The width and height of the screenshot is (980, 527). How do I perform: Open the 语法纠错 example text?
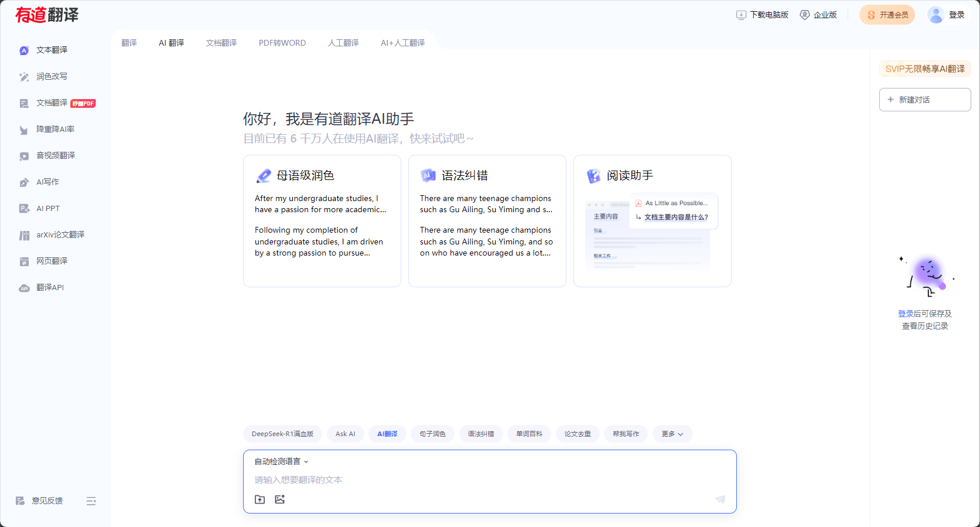[487, 226]
